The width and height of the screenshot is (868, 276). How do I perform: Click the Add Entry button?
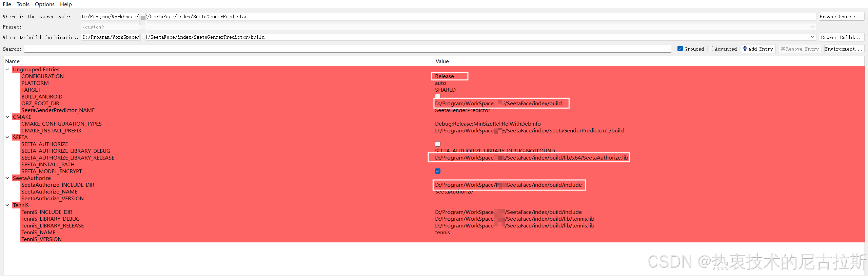click(x=758, y=49)
